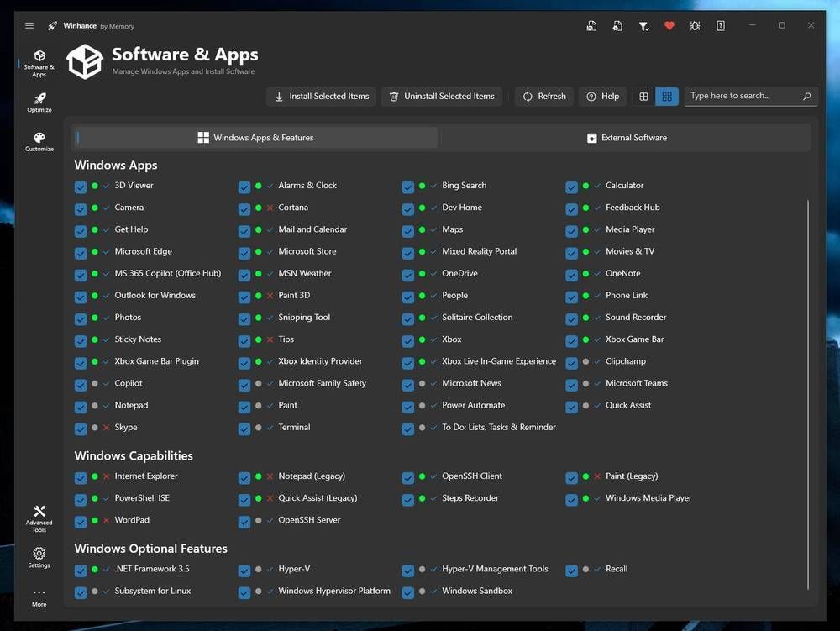Viewport: 840px width, 631px height.
Task: Select the Windows Apps & Features tab
Action: click(257, 137)
